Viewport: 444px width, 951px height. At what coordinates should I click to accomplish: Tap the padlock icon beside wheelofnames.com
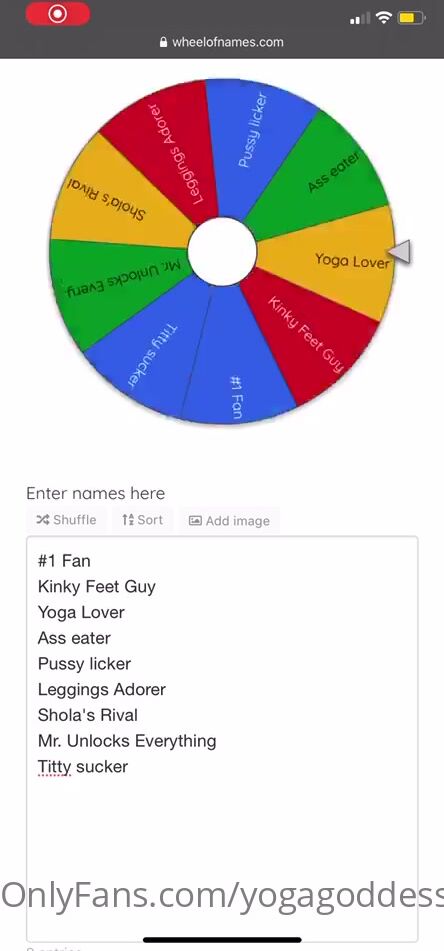[x=163, y=42]
